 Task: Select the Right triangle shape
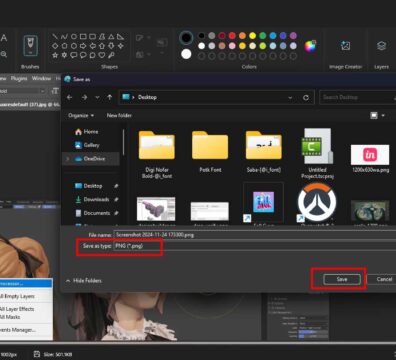120,36
